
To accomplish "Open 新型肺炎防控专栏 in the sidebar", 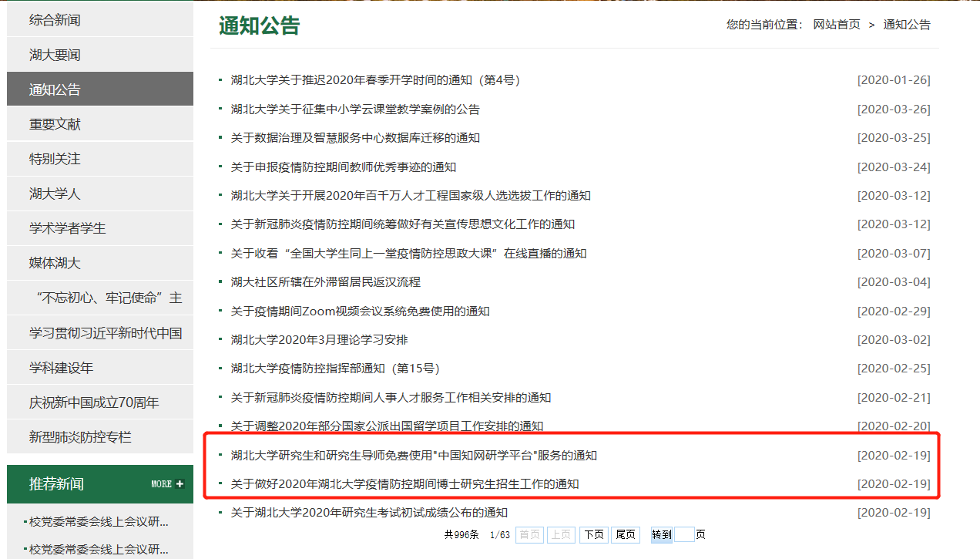I will coord(80,437).
